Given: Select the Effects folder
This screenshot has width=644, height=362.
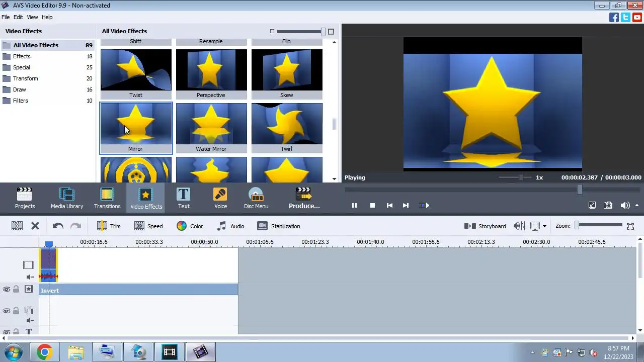Looking at the screenshot, I should (47, 56).
